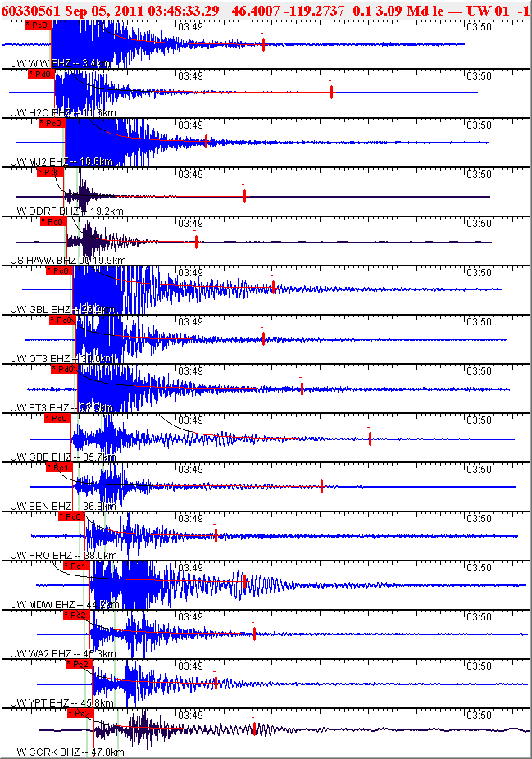532x759 pixels.
Task: Click the red coda end marker on PRO trace
Action: [x=216, y=535]
